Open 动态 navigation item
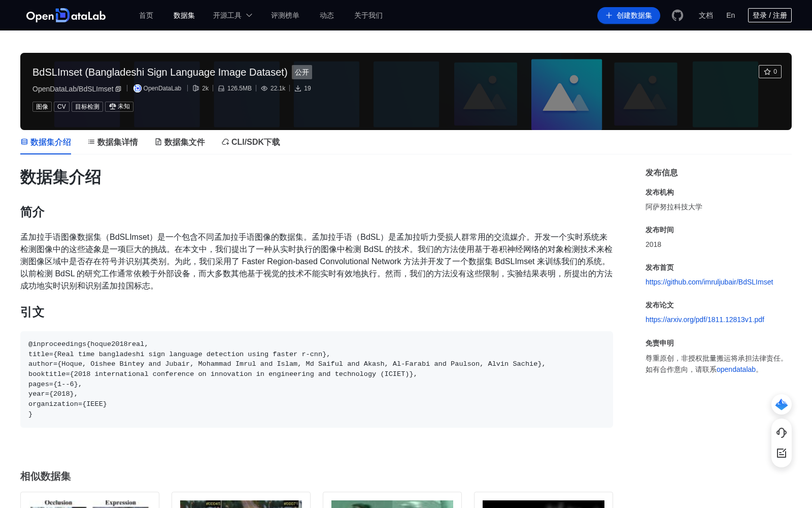This screenshot has height=508, width=812. click(x=327, y=15)
